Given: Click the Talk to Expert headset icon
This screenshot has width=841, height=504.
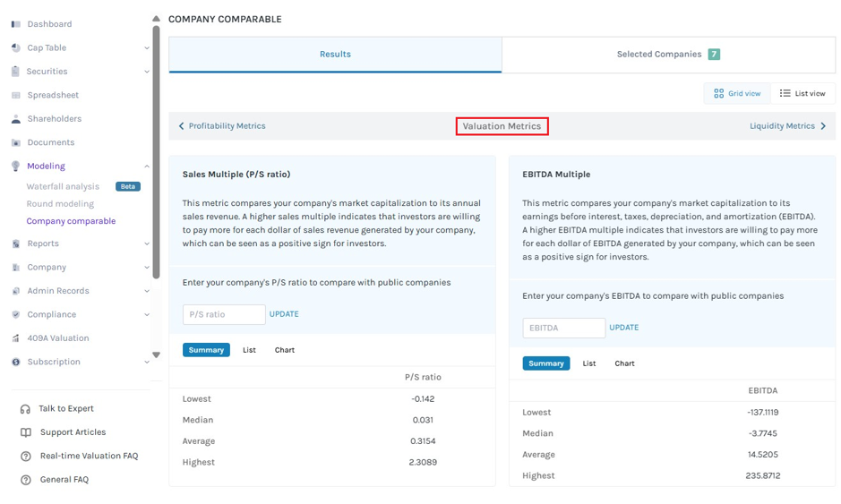Looking at the screenshot, I should coord(25,409).
